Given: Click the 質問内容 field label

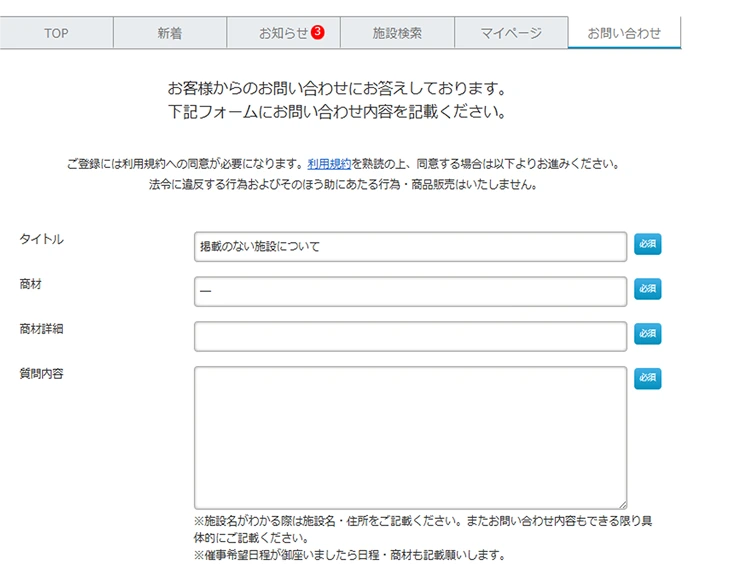Looking at the screenshot, I should (42, 373).
